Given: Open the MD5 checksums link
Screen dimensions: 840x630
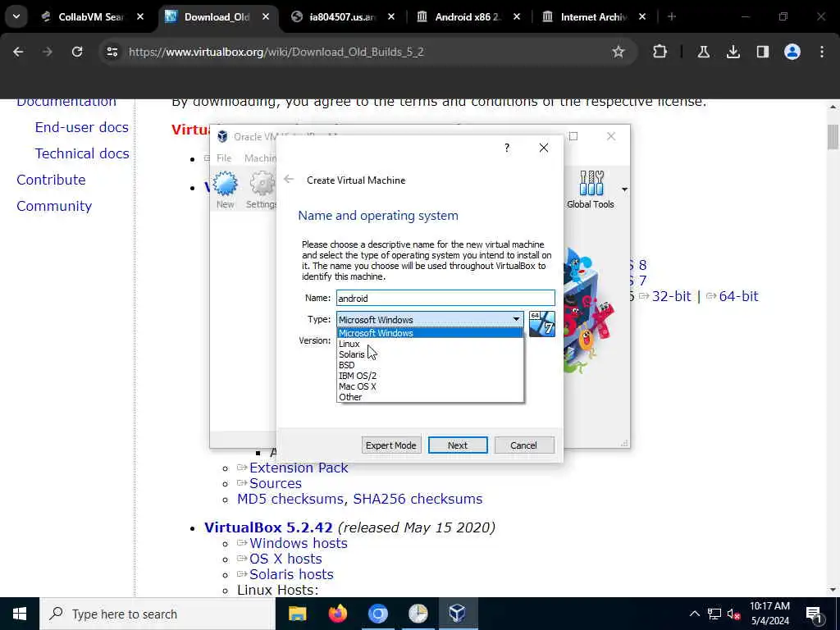Looking at the screenshot, I should click(x=292, y=499).
